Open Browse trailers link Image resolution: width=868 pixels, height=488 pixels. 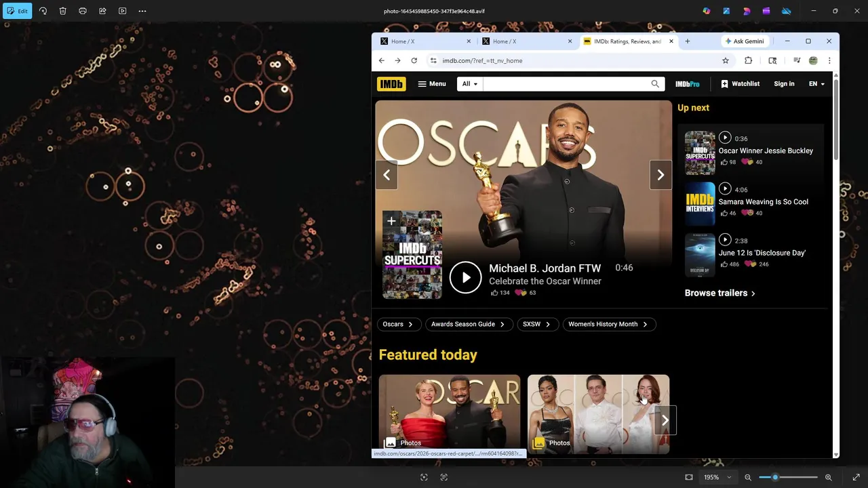tap(719, 293)
